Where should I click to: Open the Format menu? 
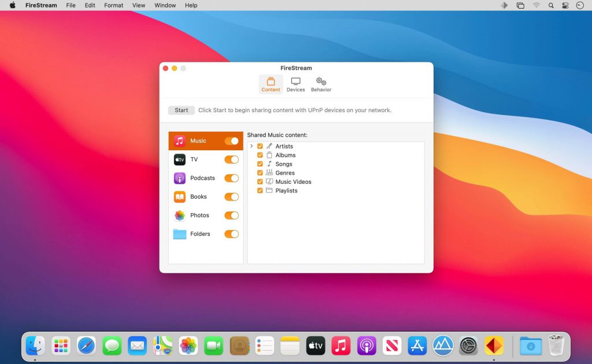(x=113, y=5)
